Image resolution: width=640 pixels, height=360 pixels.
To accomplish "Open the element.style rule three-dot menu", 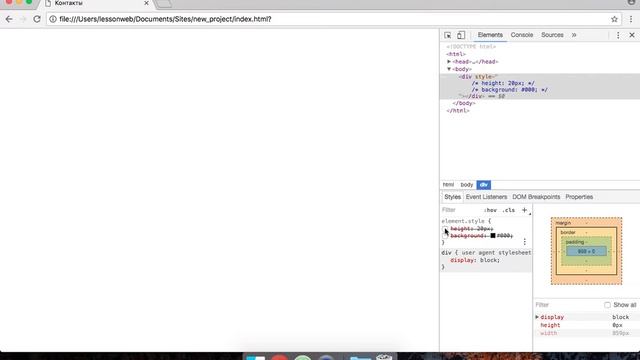I will [x=524, y=242].
